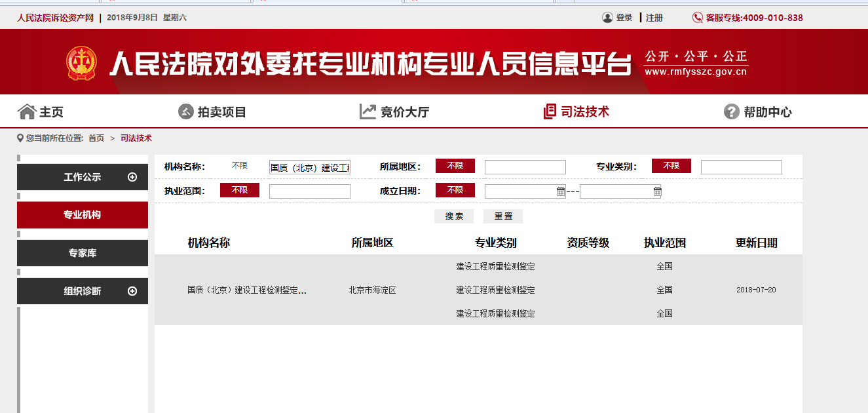Toggle 不限 for 成立日期 filter
This screenshot has width=868, height=413.
[455, 190]
